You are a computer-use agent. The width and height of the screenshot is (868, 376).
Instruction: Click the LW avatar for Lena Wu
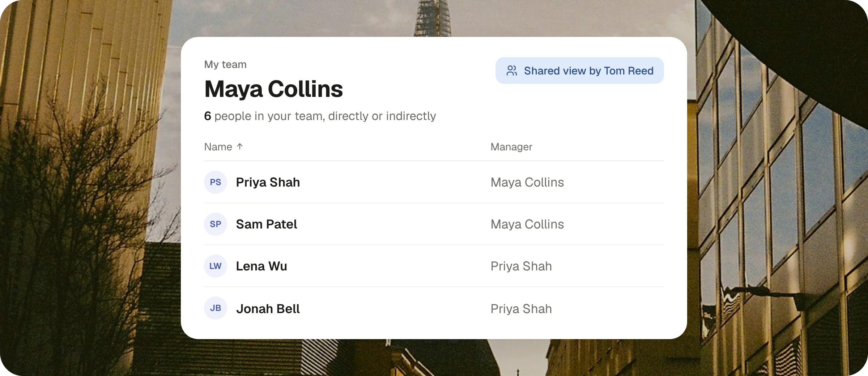pyautogui.click(x=216, y=266)
